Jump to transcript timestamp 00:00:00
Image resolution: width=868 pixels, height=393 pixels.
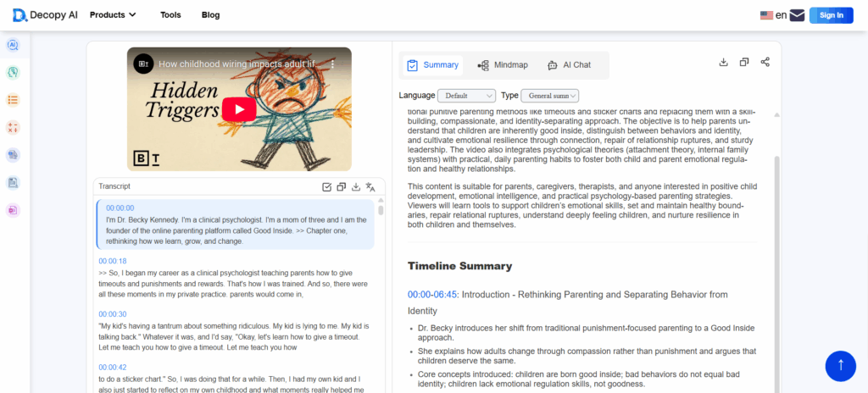(120, 208)
